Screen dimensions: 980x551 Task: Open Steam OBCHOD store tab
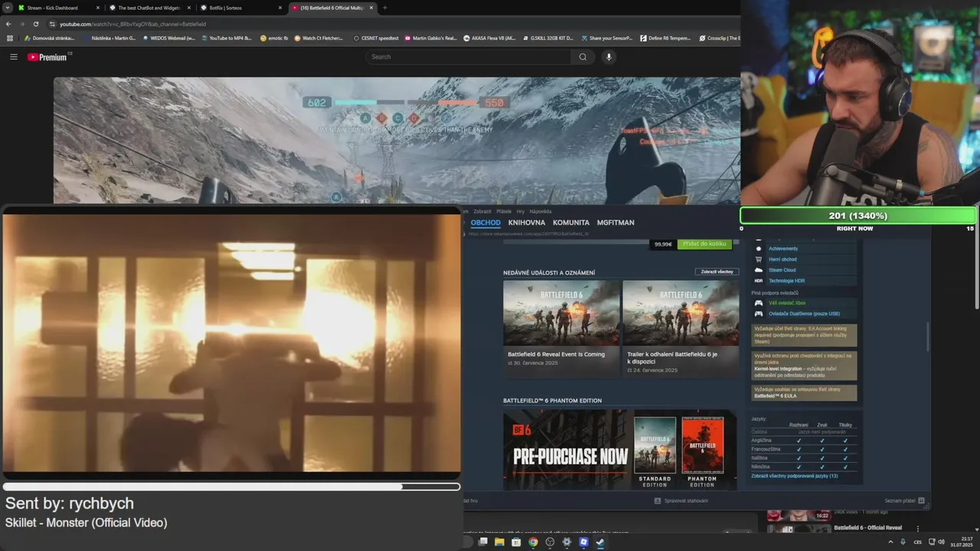(x=485, y=223)
